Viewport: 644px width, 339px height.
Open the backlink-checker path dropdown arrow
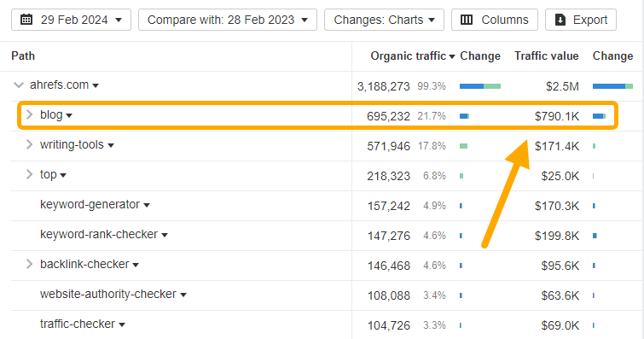pyautogui.click(x=136, y=265)
